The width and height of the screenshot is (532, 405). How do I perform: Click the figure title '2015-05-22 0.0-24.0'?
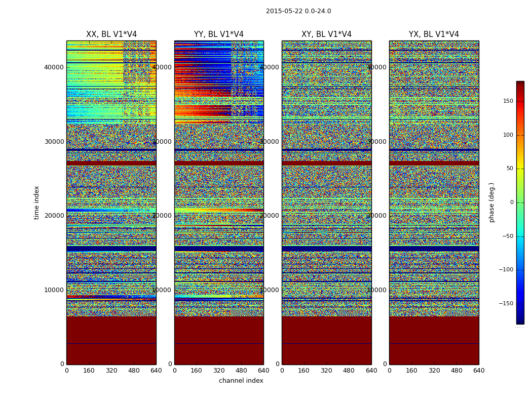[x=298, y=11]
